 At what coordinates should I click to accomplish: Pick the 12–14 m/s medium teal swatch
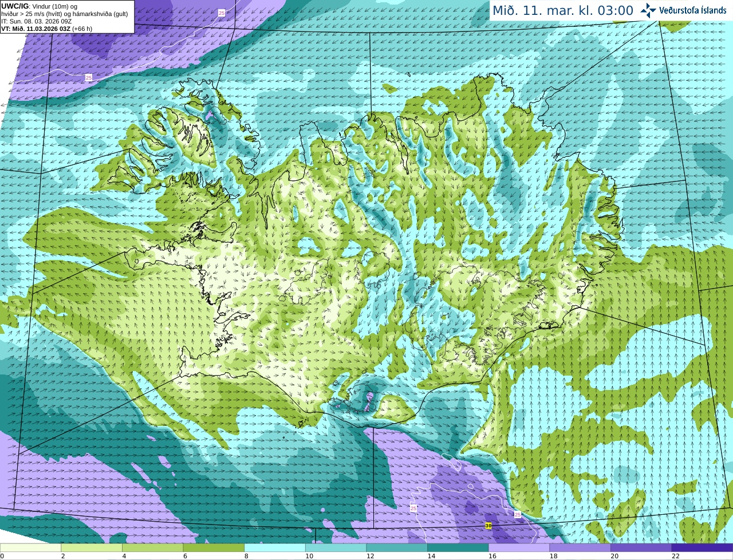pos(397,548)
